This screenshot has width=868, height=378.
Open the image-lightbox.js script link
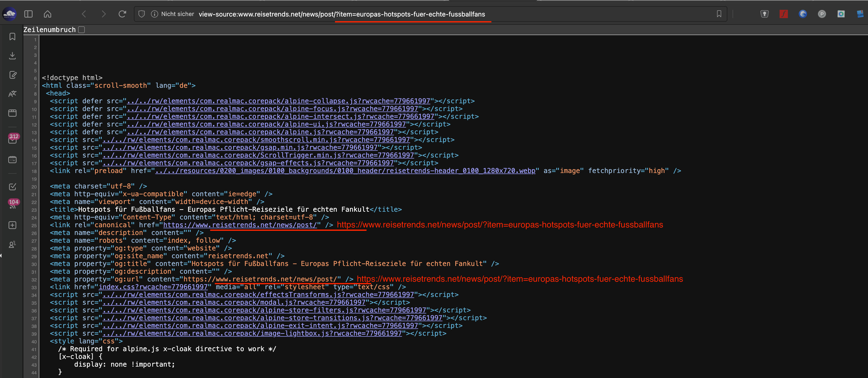252,333
